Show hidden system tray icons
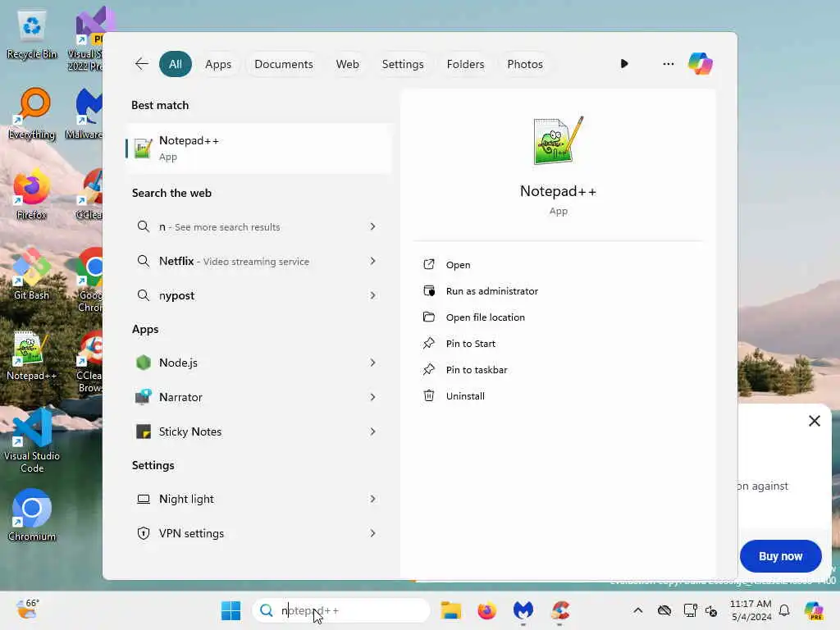 click(x=638, y=610)
